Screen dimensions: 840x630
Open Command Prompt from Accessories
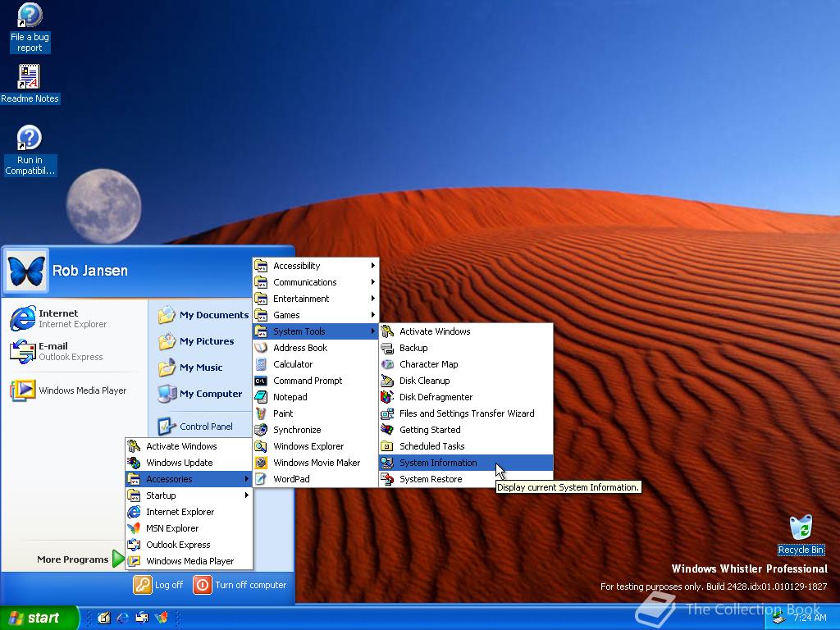[x=316, y=381]
